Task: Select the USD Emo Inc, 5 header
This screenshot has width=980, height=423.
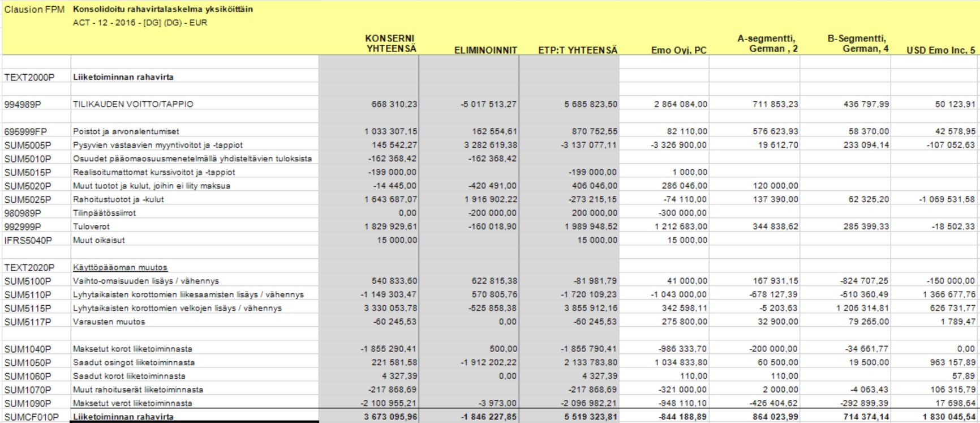Action: coord(941,50)
